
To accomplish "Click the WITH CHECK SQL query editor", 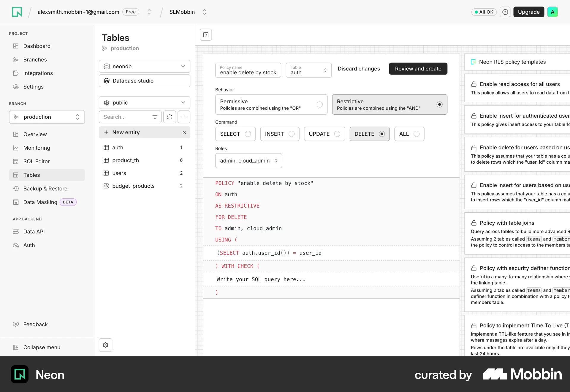I will [x=331, y=279].
